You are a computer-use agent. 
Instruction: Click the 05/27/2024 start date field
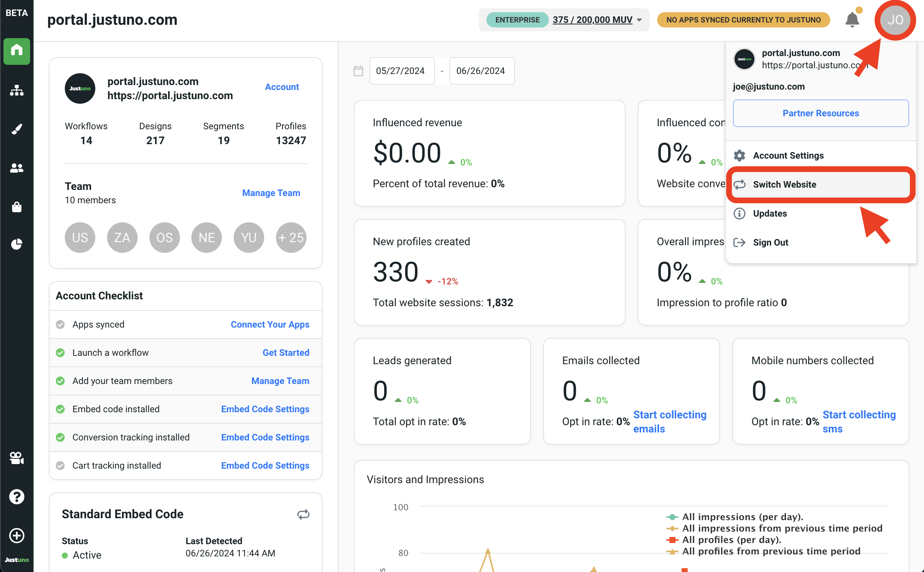tap(401, 71)
